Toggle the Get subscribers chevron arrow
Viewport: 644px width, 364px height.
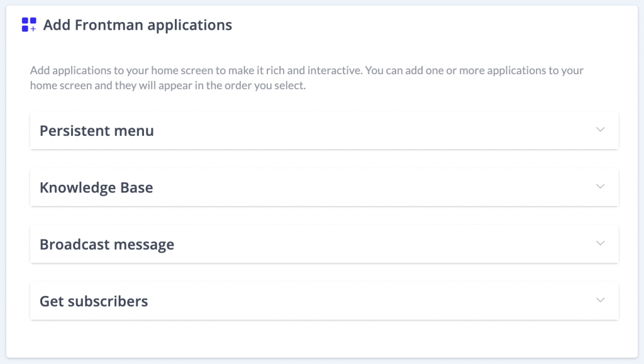(x=600, y=300)
